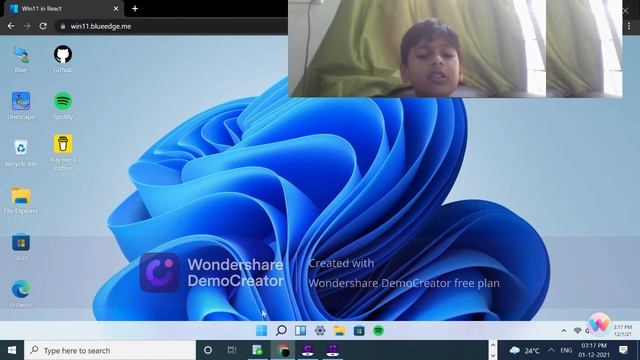Click the green app icon in host taskbar
Viewport: 640px width, 360px height.
pos(258,350)
